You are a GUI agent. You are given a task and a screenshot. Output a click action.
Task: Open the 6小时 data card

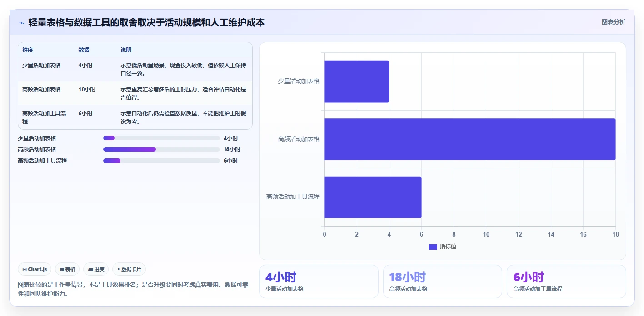tap(566, 281)
